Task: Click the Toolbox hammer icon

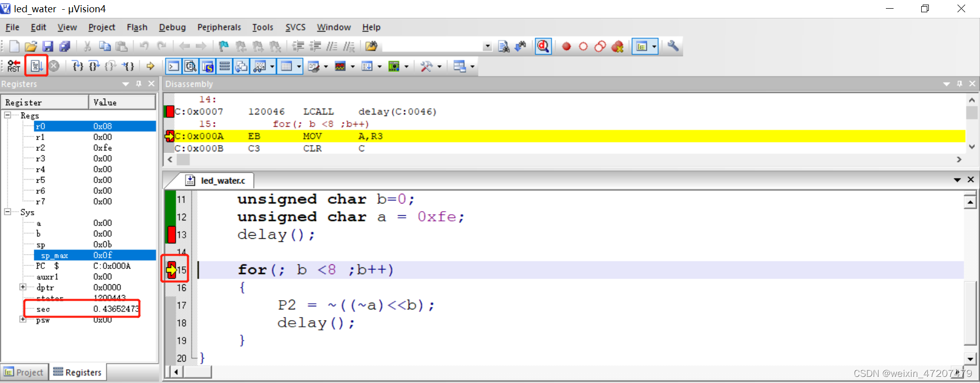Action: (x=426, y=66)
